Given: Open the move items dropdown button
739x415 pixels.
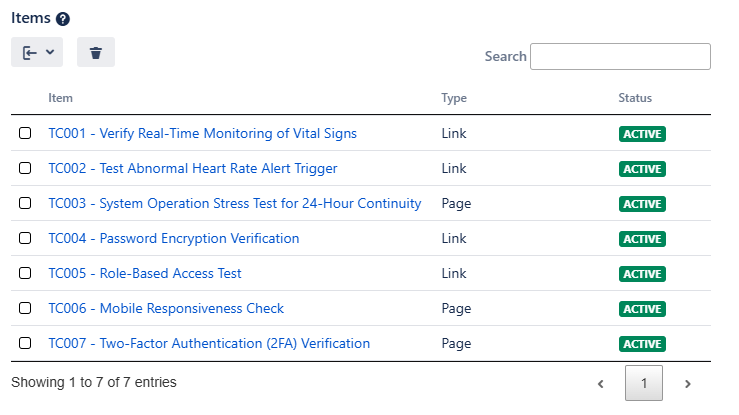Looking at the screenshot, I should (37, 53).
